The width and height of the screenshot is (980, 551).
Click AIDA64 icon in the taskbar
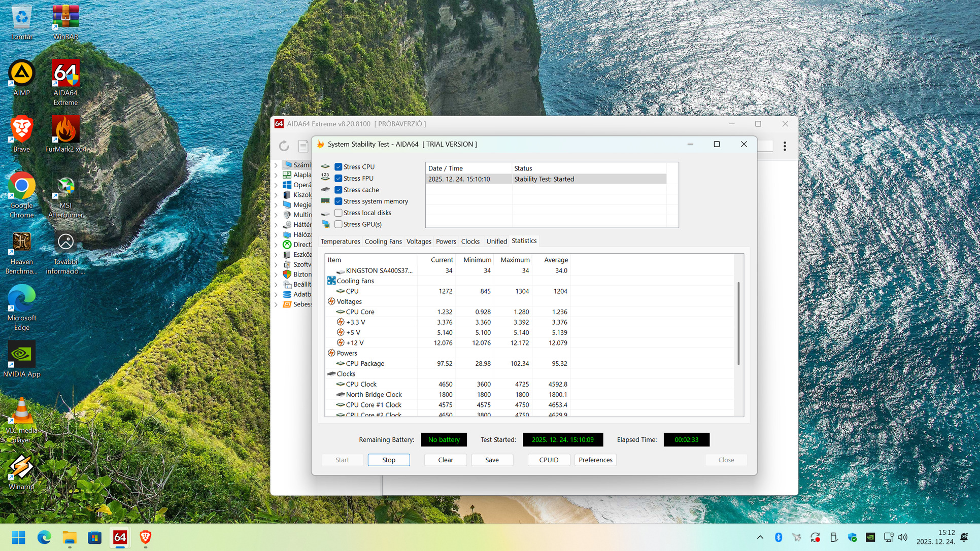120,537
